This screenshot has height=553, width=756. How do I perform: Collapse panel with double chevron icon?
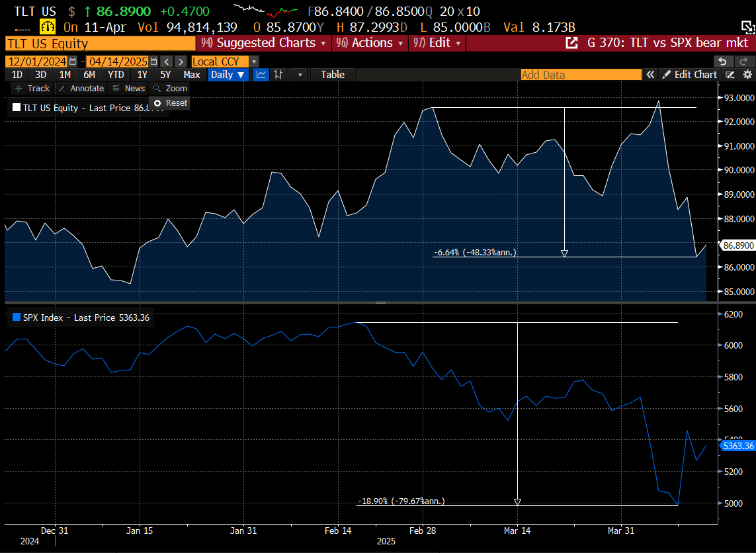[650, 75]
